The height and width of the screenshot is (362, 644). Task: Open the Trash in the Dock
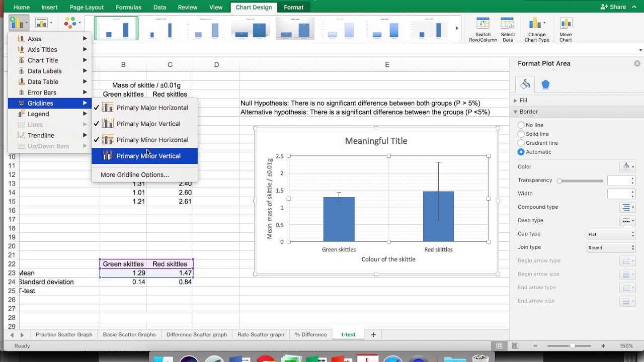(x=480, y=358)
